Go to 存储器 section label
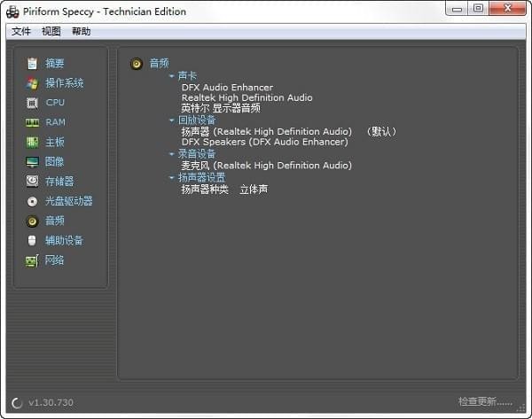Screen dimensions: 532x419 pyautogui.click(x=59, y=182)
